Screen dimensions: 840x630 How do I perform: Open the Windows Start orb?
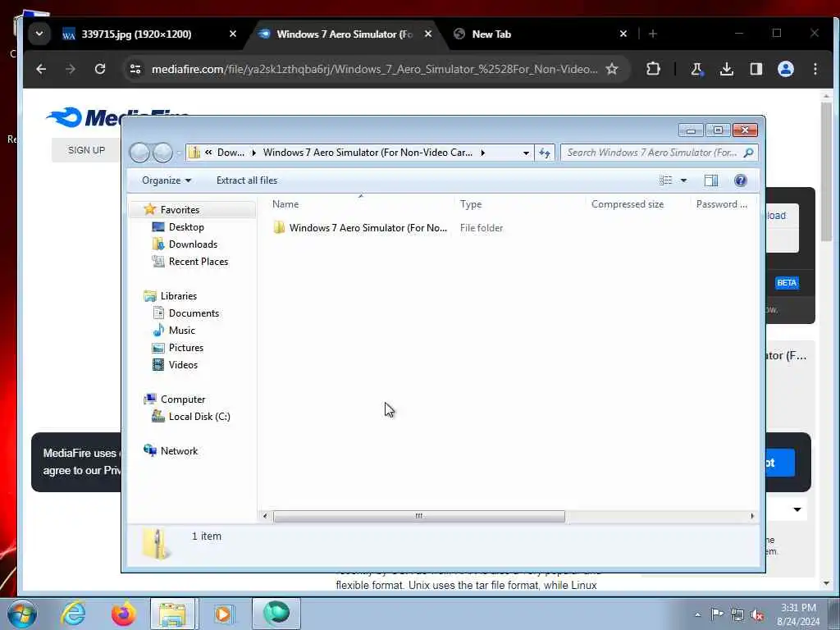point(22,614)
